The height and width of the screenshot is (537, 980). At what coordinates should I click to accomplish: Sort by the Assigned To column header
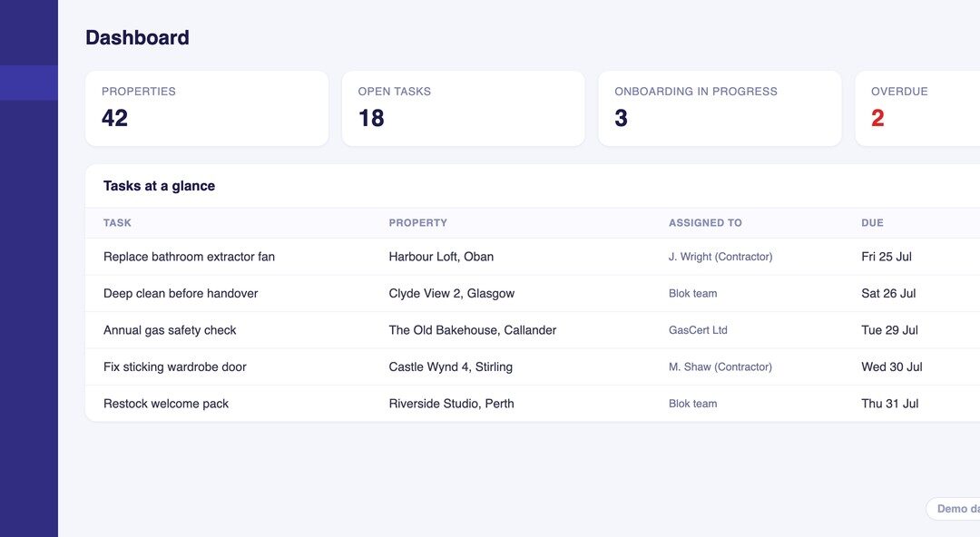[705, 222]
